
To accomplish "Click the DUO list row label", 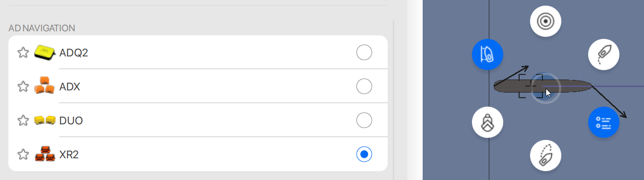I will (x=71, y=121).
